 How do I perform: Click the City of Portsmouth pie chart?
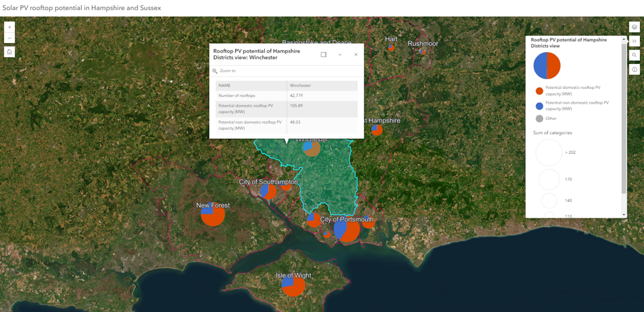[x=346, y=229]
